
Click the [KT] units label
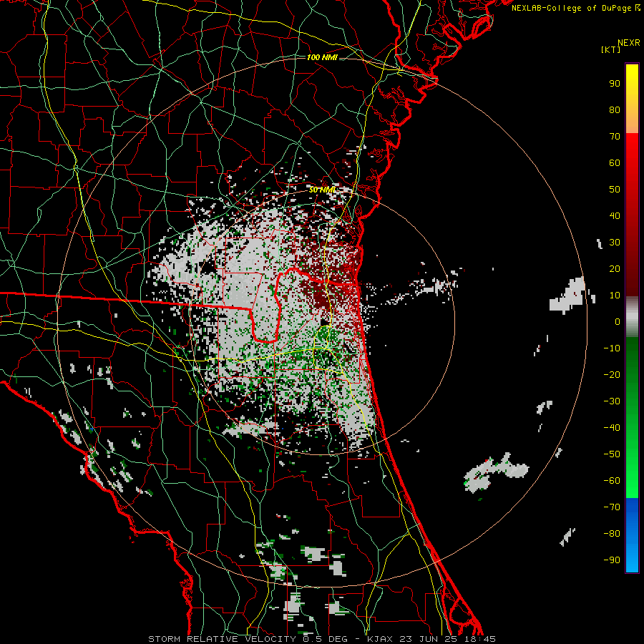tap(611, 49)
